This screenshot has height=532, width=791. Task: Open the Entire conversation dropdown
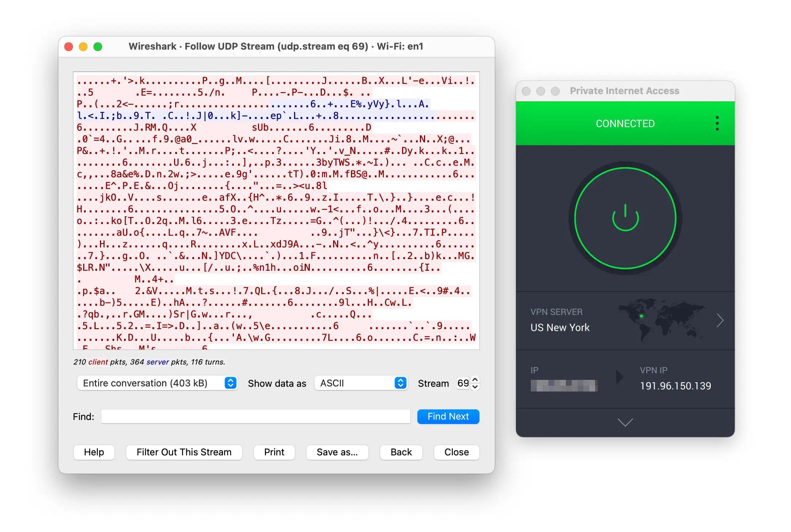[157, 383]
